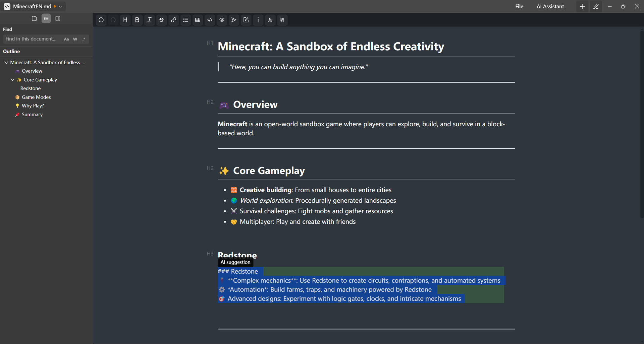
Task: Open the AI Assistant menu
Action: coord(550,6)
